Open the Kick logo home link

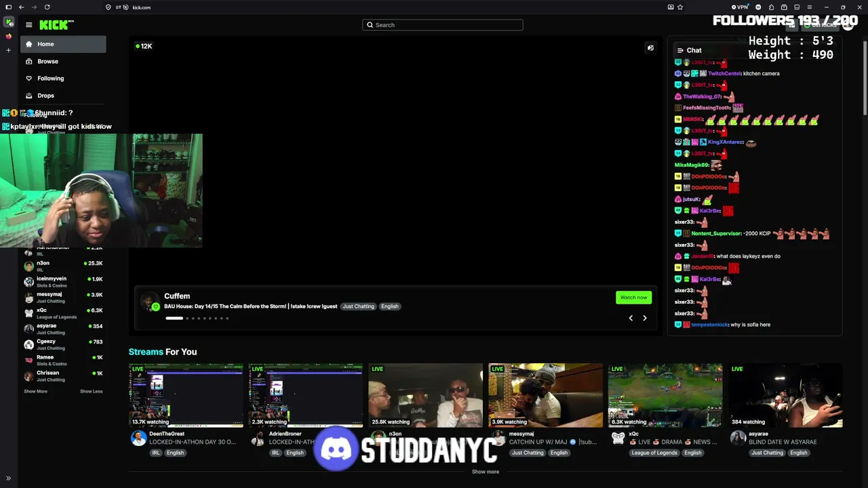(56, 25)
